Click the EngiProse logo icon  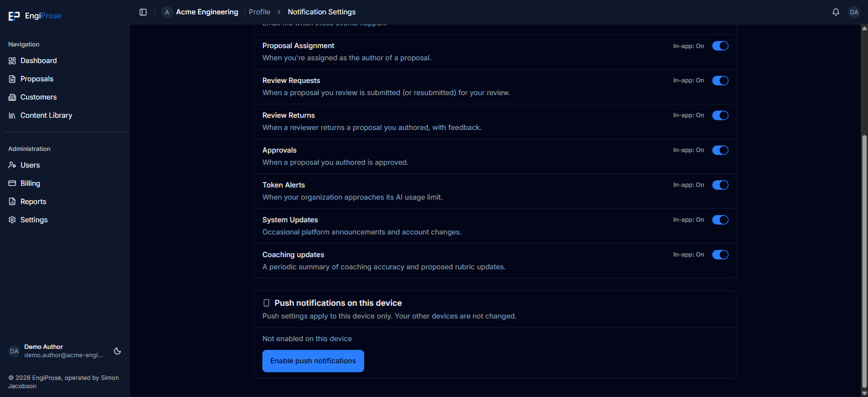point(14,16)
